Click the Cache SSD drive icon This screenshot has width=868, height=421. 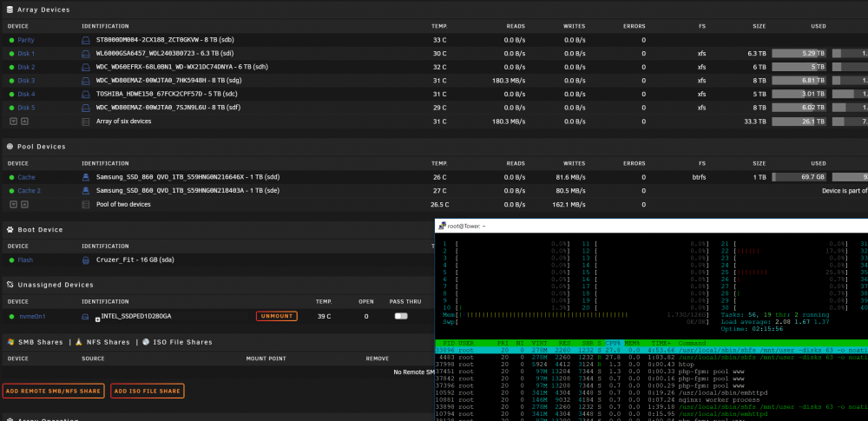coord(85,177)
